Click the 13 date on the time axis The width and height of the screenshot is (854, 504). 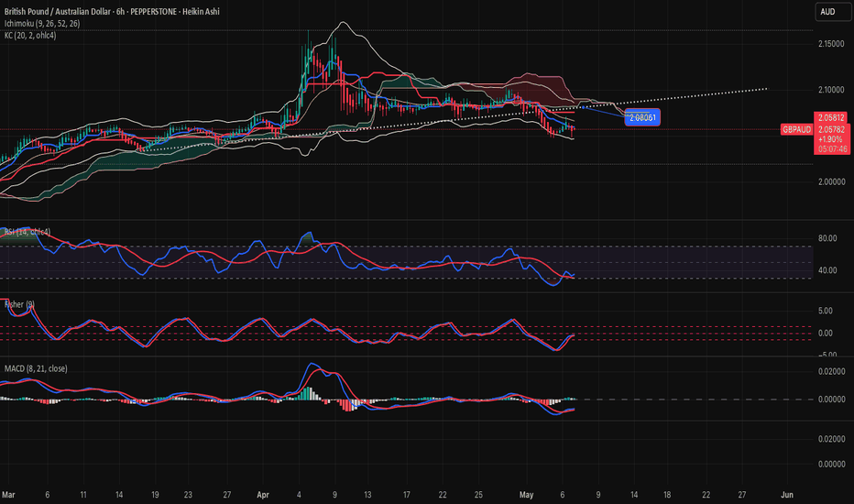pyautogui.click(x=367, y=495)
